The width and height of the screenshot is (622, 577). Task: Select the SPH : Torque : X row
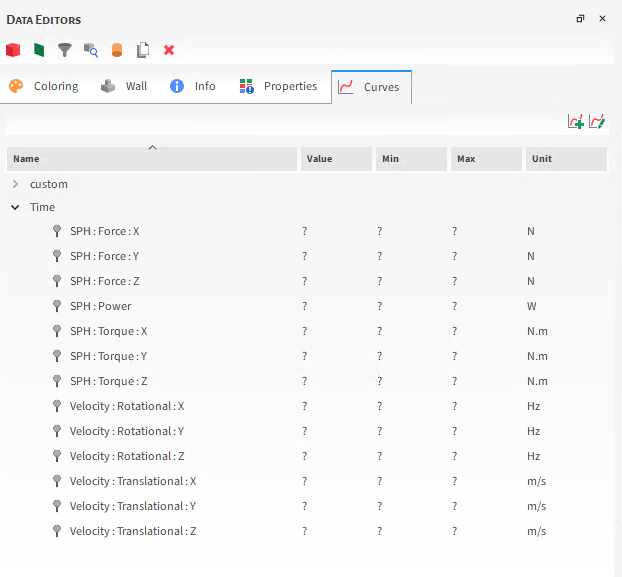click(307, 331)
